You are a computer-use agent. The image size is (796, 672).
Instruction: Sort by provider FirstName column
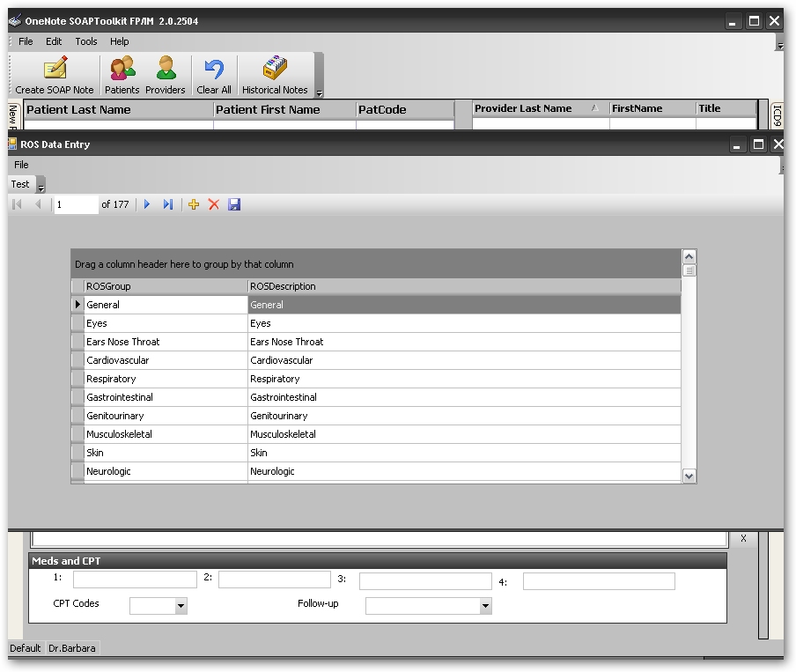click(652, 108)
